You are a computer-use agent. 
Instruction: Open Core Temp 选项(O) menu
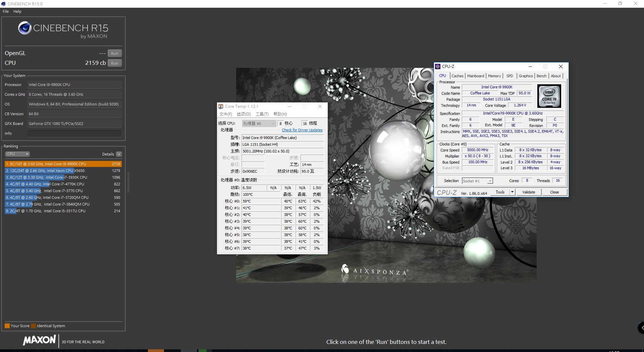[x=244, y=114]
